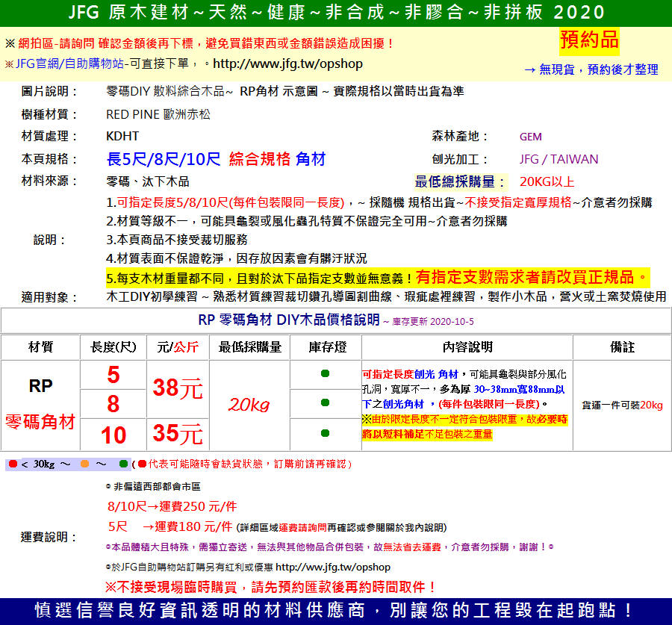Click the "庫存更新 2020-10-5" date note

(x=433, y=322)
